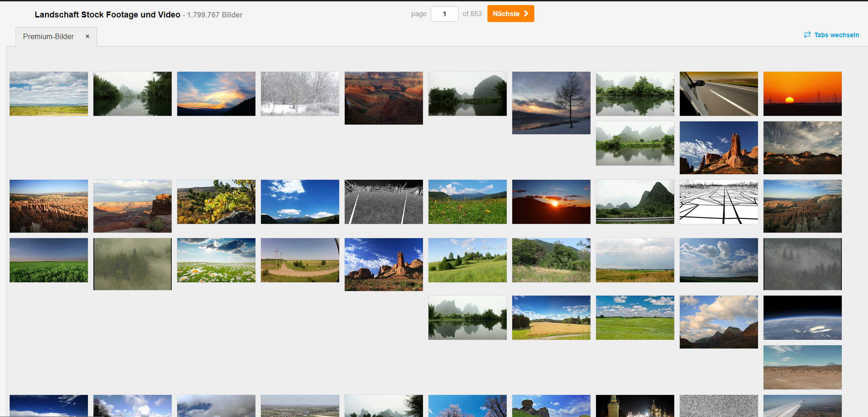Open the lone bare tree at dusk thumbnail
This screenshot has height=417, width=868.
551,103
